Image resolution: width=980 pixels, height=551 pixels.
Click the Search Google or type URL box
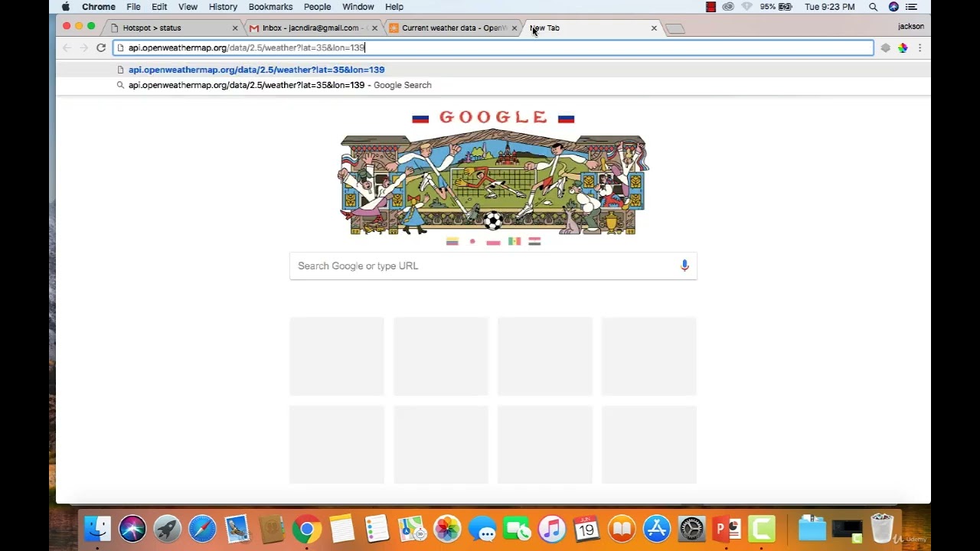(x=493, y=266)
